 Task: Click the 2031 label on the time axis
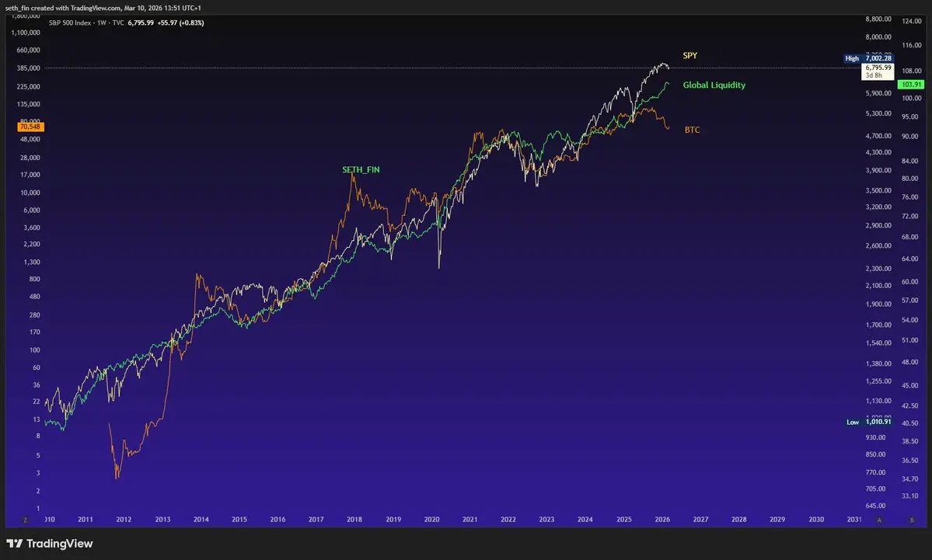coord(854,520)
